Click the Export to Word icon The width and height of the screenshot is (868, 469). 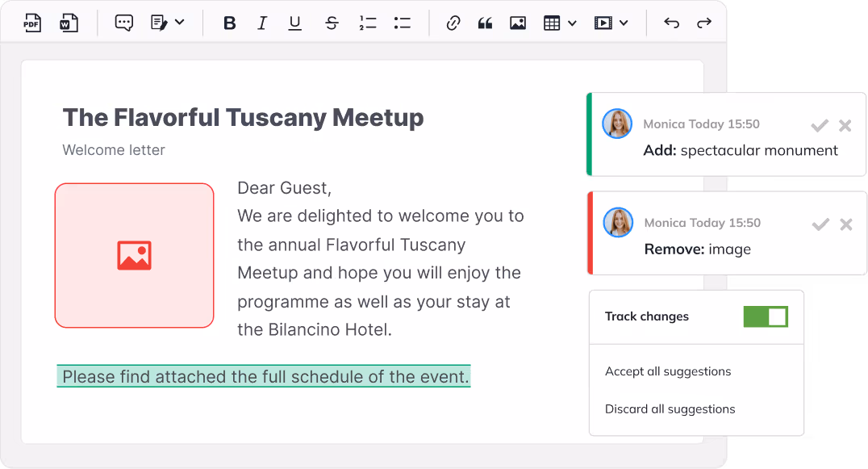69,23
